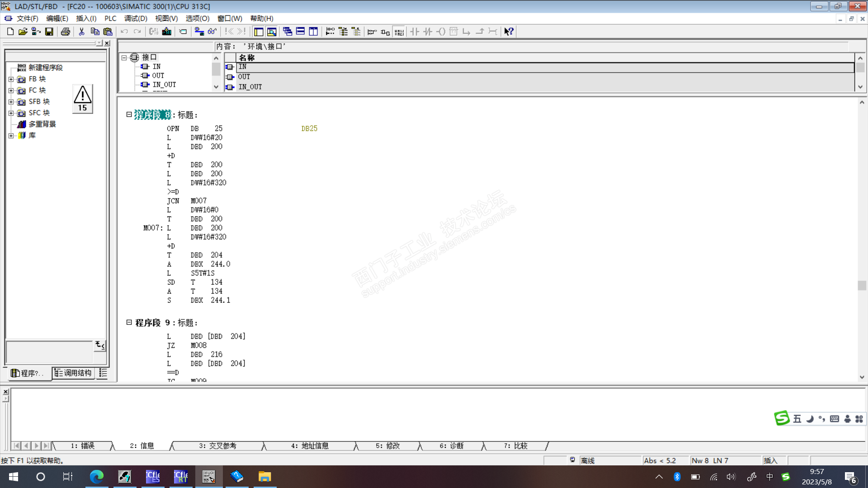Image resolution: width=868 pixels, height=488 pixels.
Task: Switch to the 3: 交叉参考 tab
Action: 217,446
